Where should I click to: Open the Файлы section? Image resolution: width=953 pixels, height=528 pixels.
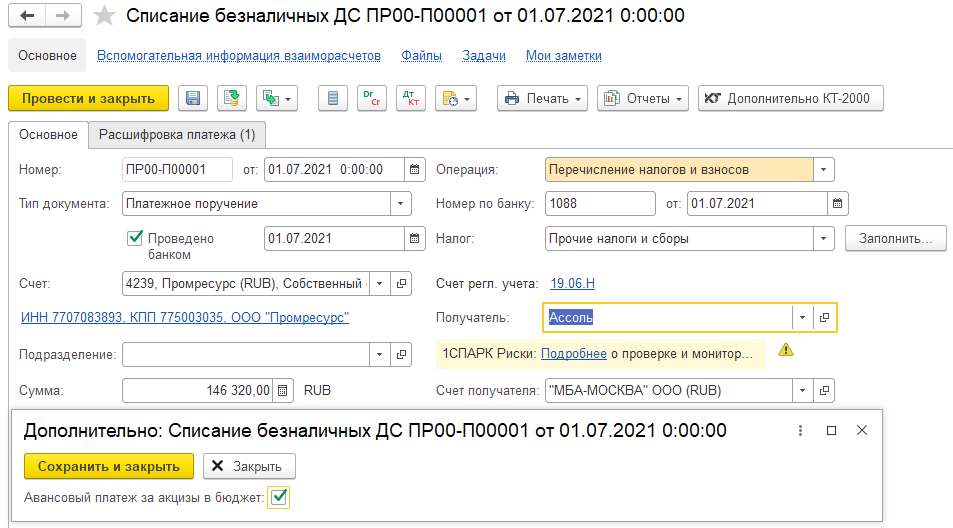pos(421,56)
